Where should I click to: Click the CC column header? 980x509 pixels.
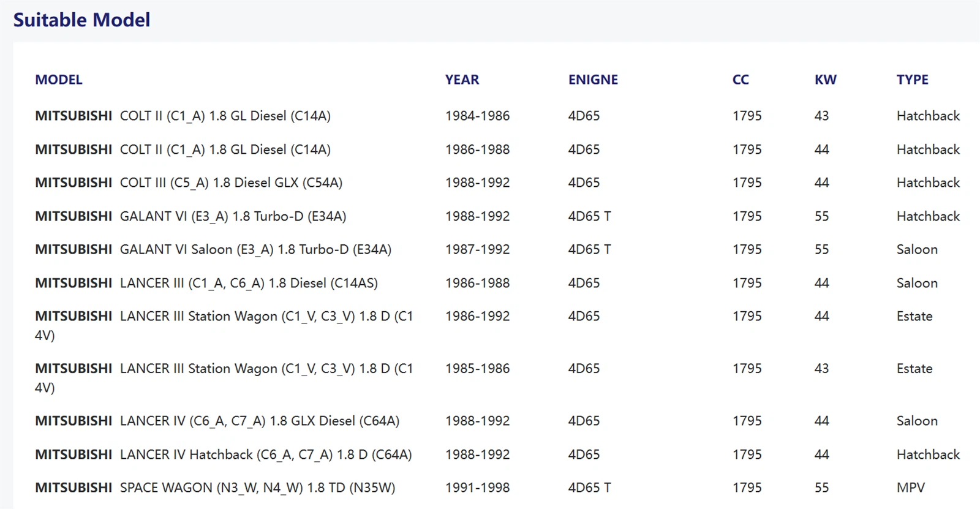(741, 80)
